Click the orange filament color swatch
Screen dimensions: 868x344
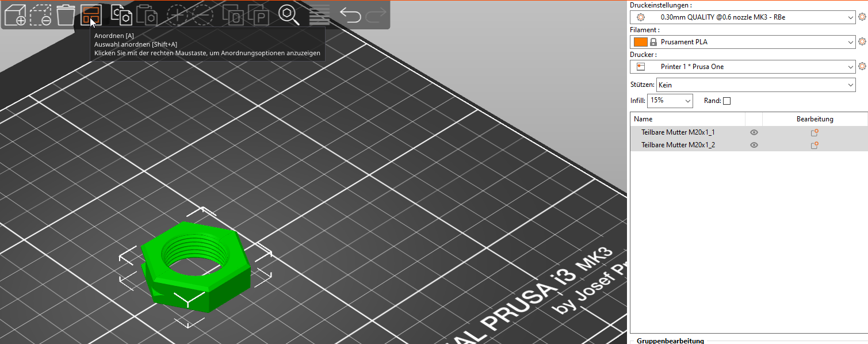(640, 42)
